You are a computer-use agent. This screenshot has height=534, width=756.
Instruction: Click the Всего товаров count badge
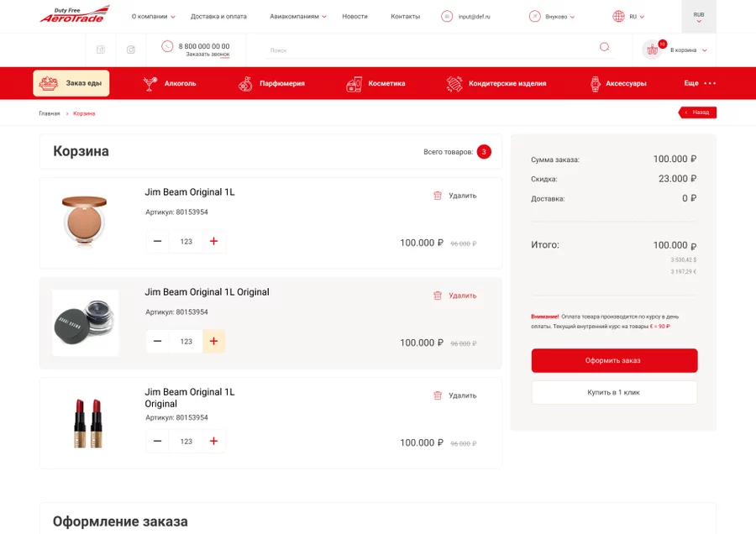coord(484,152)
